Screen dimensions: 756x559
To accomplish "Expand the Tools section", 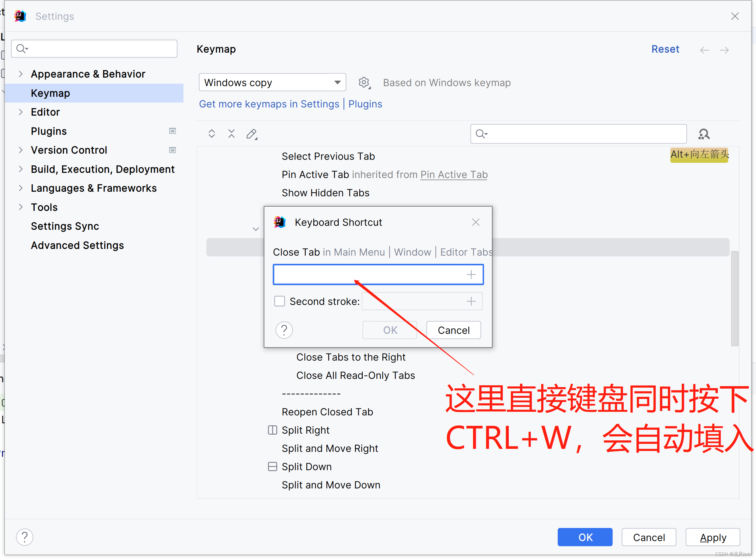I will pyautogui.click(x=21, y=207).
